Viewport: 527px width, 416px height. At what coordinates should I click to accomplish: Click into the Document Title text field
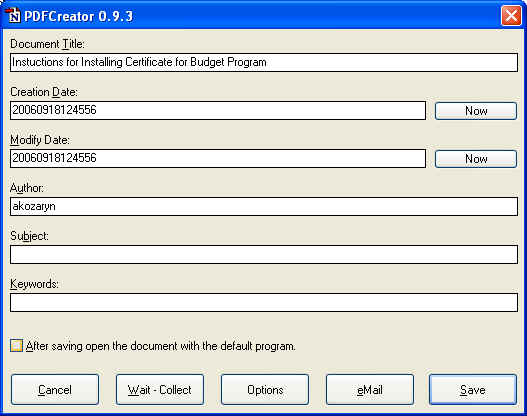(x=264, y=63)
